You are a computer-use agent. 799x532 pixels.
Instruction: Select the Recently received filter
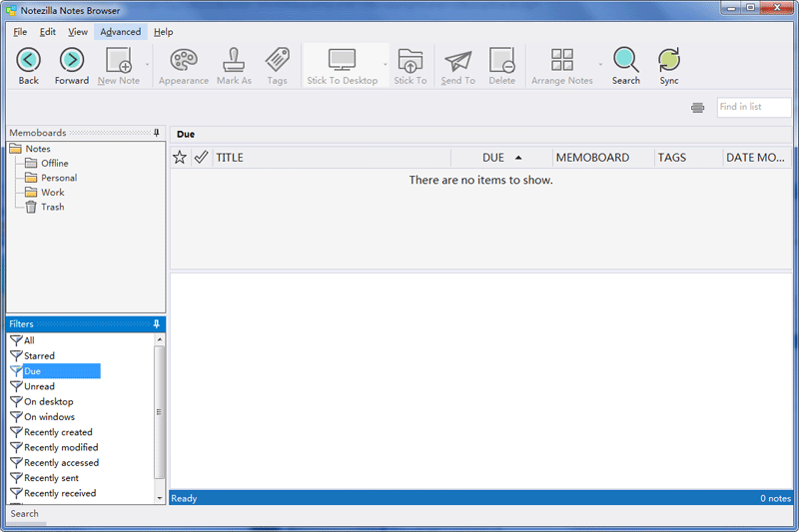click(60, 493)
